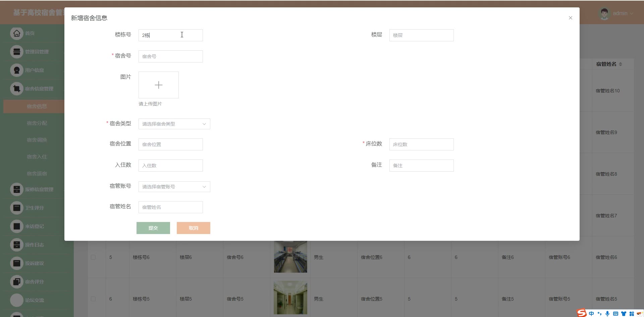The width and height of the screenshot is (644, 317).
Task: Click the 论坛交流 sidebar icon
Action: (16, 300)
